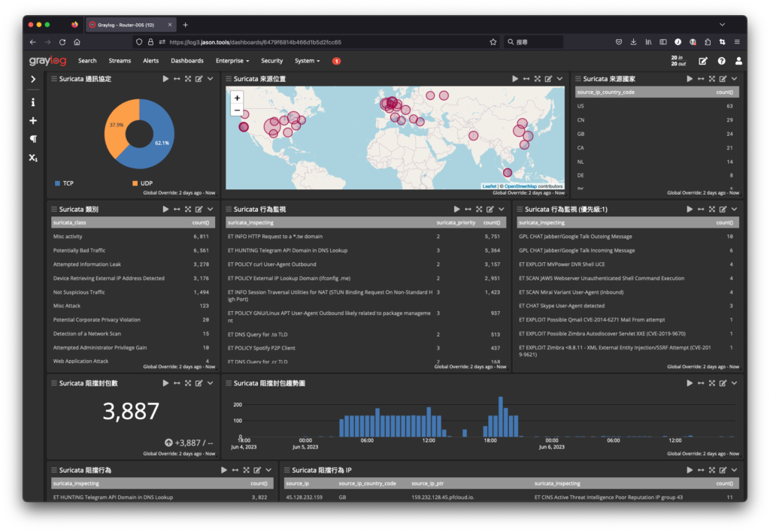The width and height of the screenshot is (770, 532).
Task: Focus fullscreen the Suricata 通訊協定 widget
Action: (x=188, y=79)
